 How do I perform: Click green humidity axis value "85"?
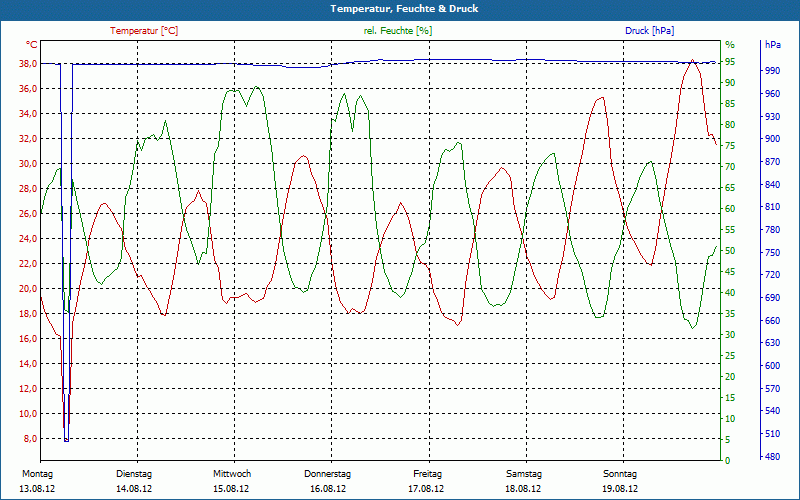point(730,104)
